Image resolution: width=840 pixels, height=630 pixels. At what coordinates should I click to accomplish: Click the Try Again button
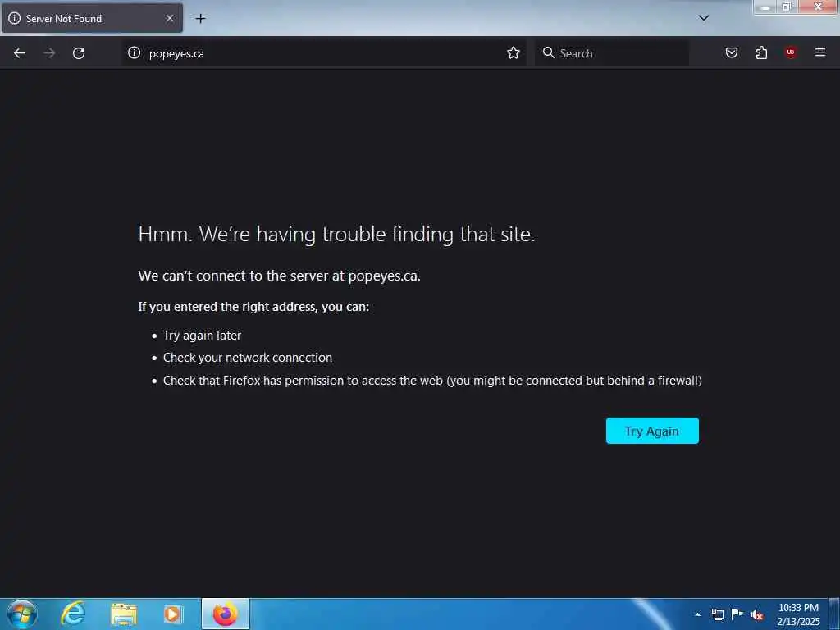pyautogui.click(x=652, y=431)
